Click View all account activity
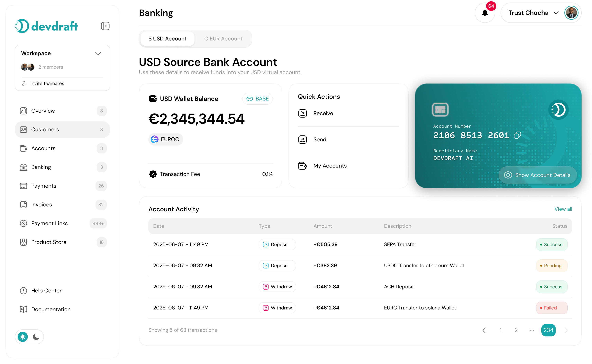Image resolution: width=592 pixels, height=364 pixels. 563,209
